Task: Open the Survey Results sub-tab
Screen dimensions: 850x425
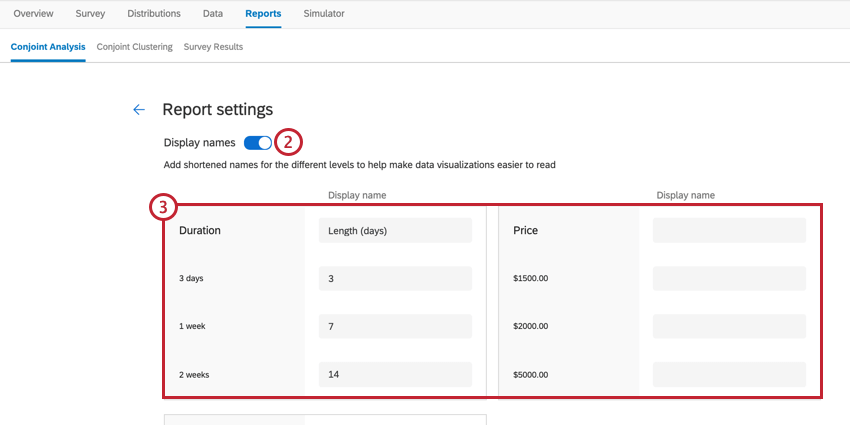Action: point(213,47)
